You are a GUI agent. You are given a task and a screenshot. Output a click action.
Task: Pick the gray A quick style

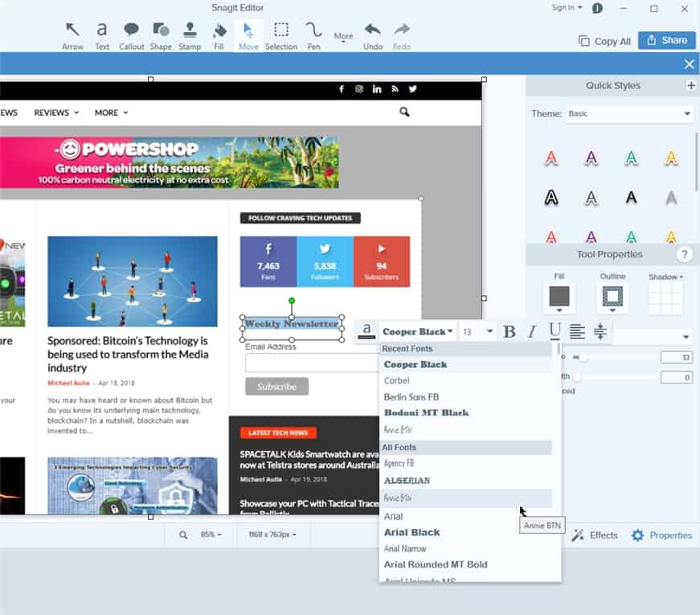tap(671, 198)
